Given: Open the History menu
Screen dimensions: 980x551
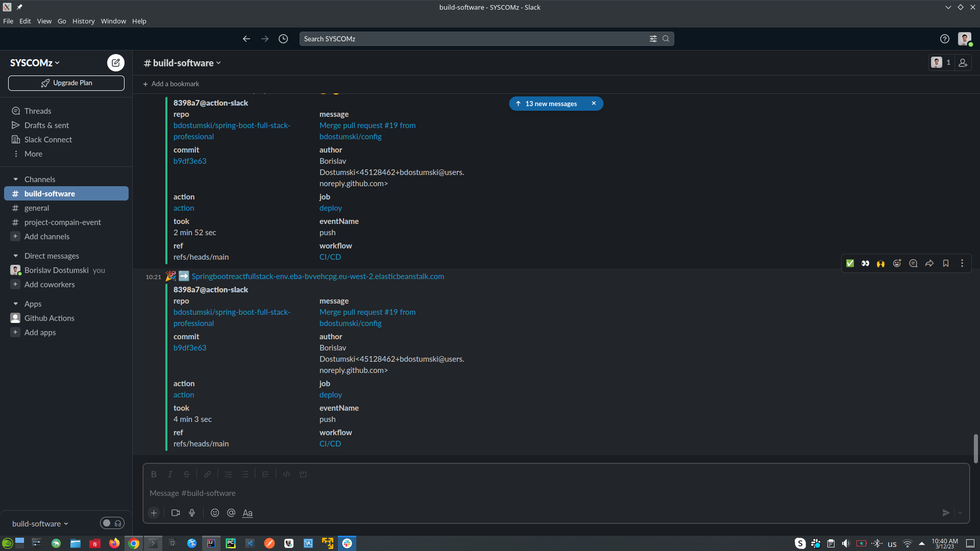Looking at the screenshot, I should pyautogui.click(x=83, y=21).
